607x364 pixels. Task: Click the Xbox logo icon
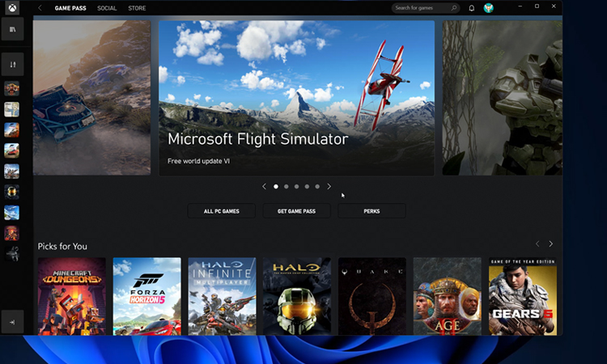pos(12,7)
